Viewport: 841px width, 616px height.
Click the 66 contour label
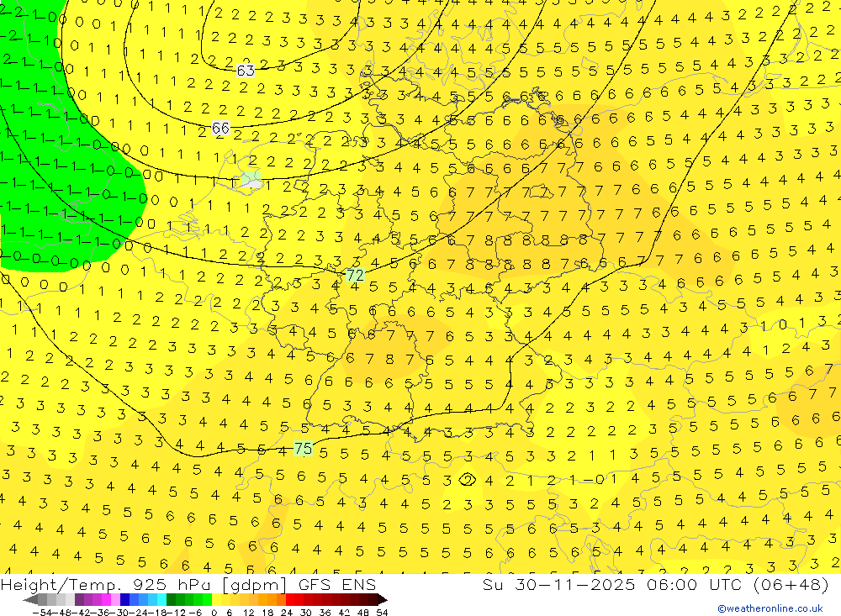click(221, 128)
